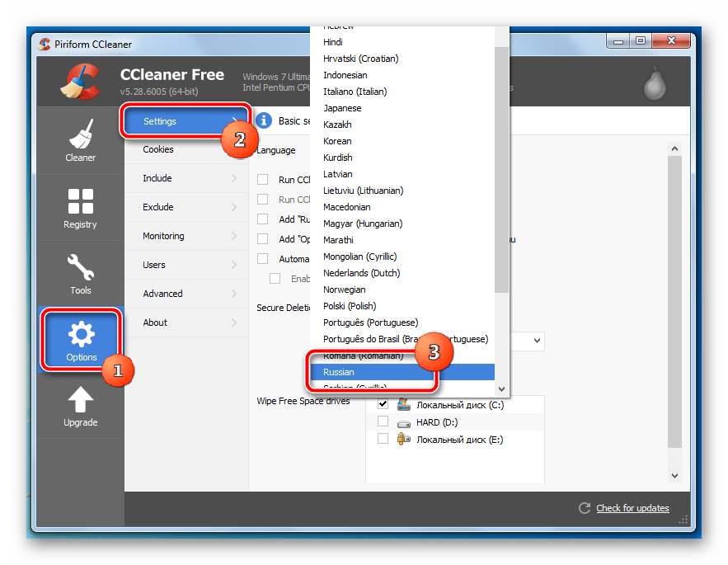Click the refresh icon near Check for updates

click(x=584, y=508)
